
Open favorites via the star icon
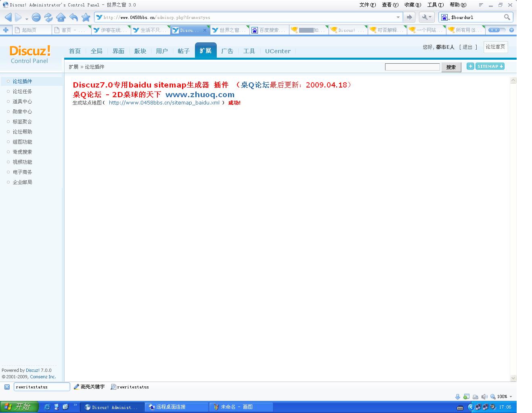pos(86,17)
